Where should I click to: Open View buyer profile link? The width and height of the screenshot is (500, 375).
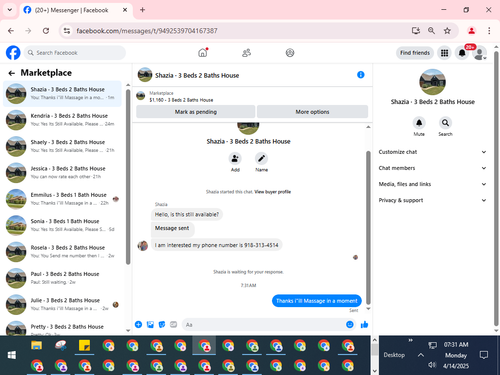(272, 192)
